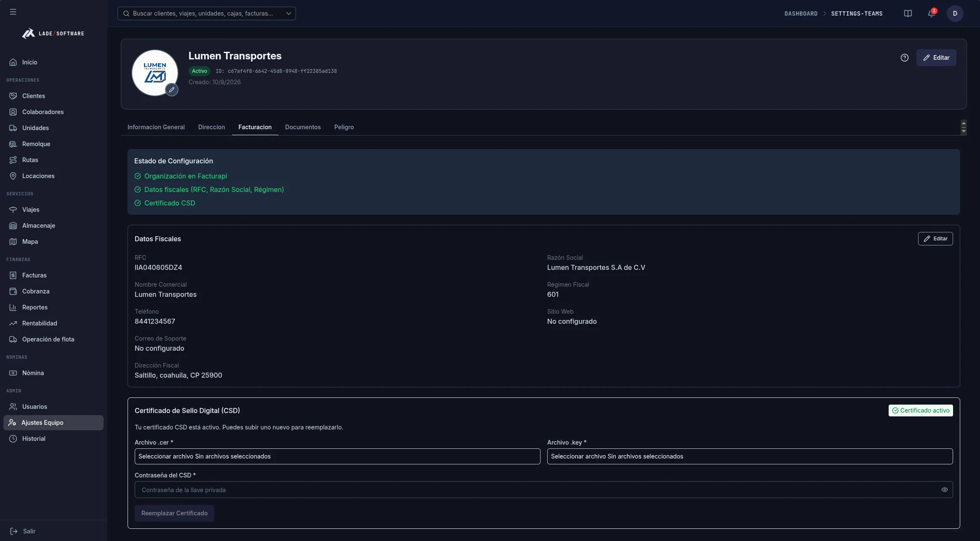Click Régimen Fiscal value 601
980x541 pixels.
(x=553, y=294)
